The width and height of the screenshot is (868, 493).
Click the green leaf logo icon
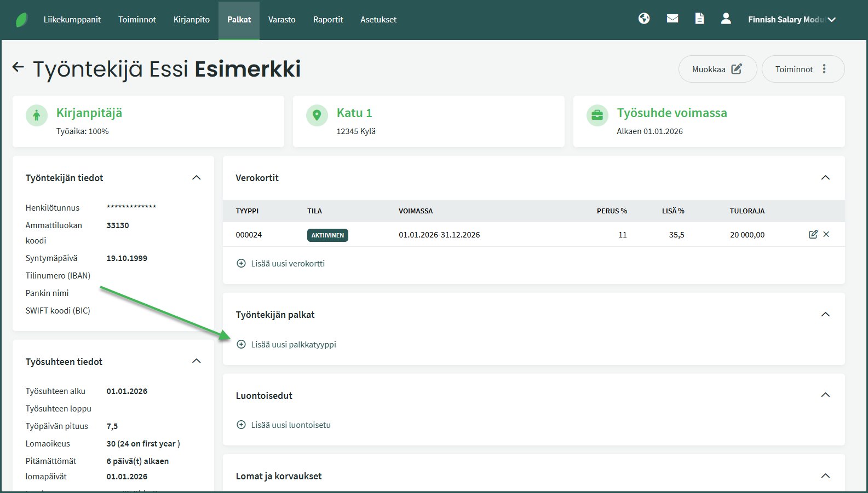click(21, 20)
